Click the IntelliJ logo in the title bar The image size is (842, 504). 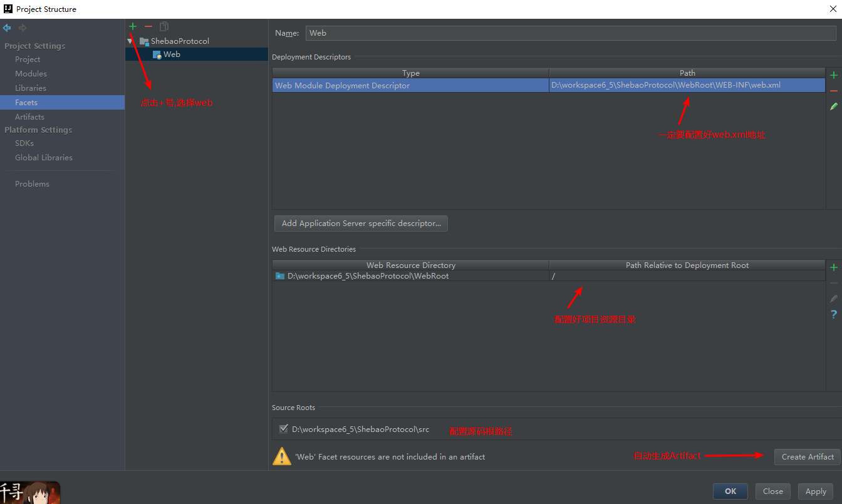coord(8,9)
